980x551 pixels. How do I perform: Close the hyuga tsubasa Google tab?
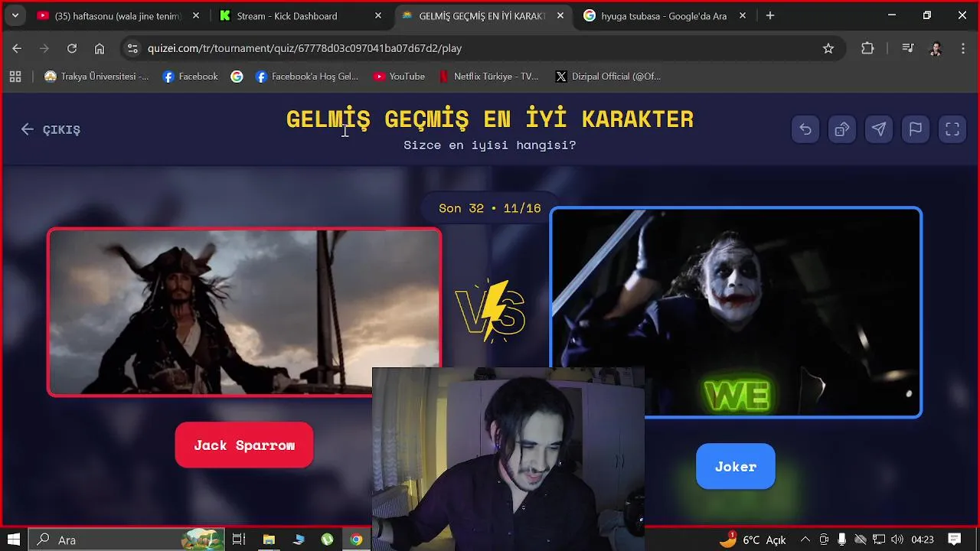point(743,15)
